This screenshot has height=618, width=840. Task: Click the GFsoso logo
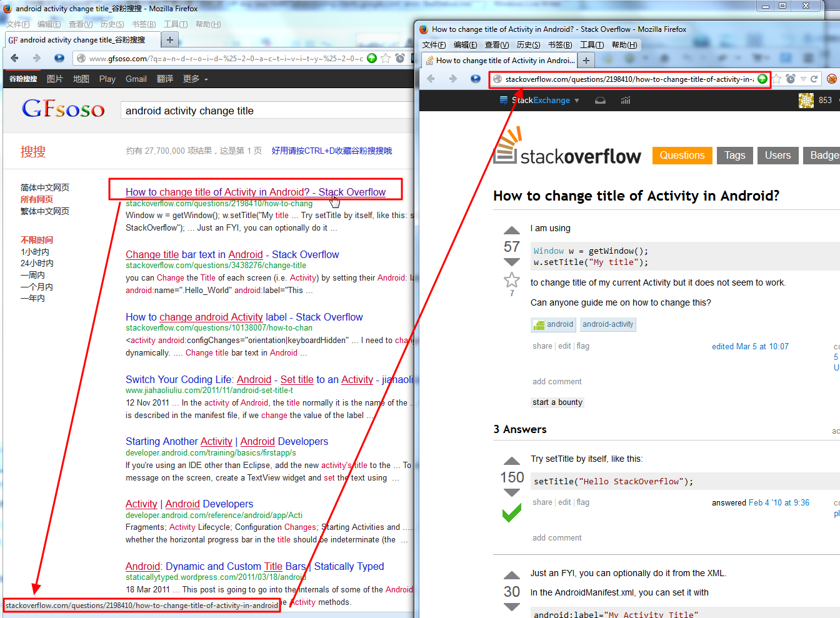click(x=63, y=109)
